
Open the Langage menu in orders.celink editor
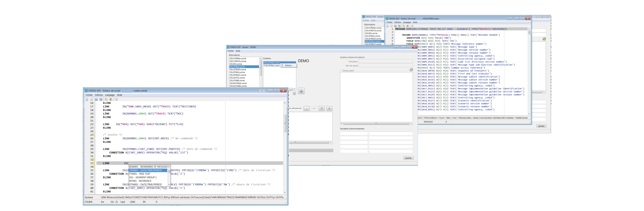click(x=110, y=95)
